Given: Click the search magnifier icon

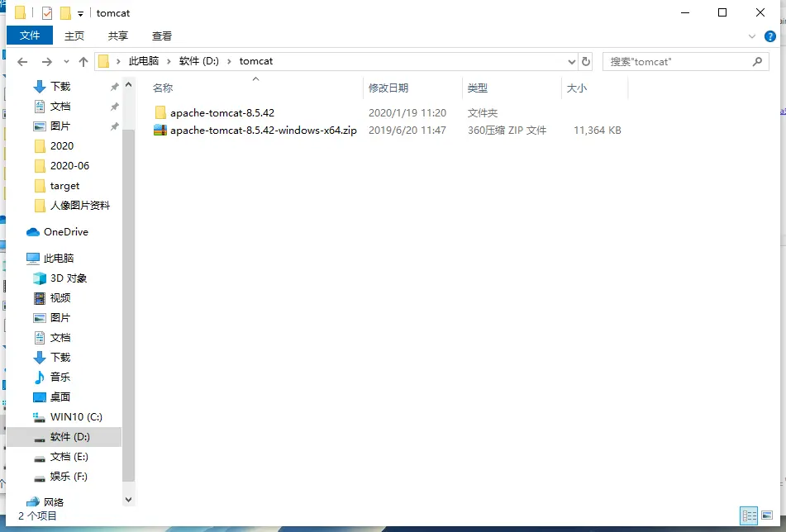Looking at the screenshot, I should pos(757,62).
